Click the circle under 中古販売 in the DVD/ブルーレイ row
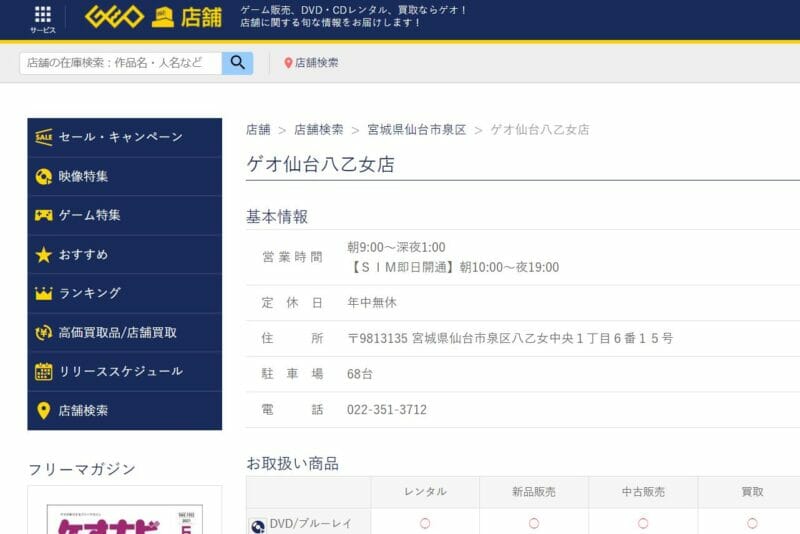Screen dimensions: 800x534 [643, 523]
